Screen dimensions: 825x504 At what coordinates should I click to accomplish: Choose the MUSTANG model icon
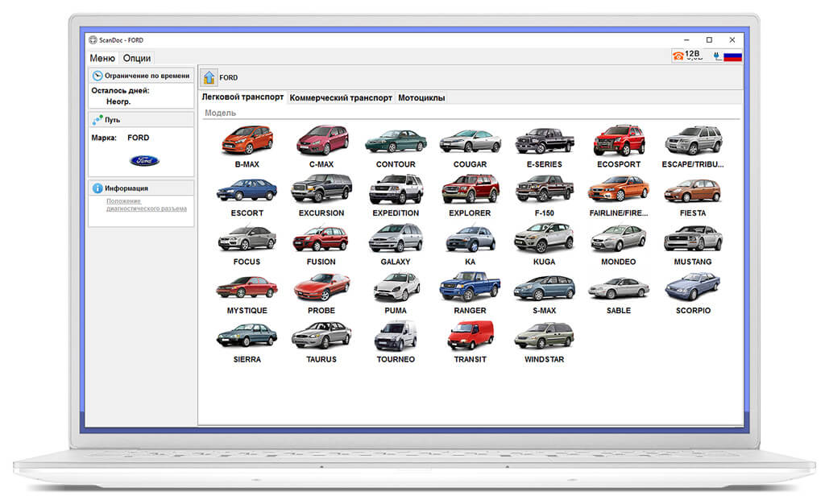click(693, 238)
